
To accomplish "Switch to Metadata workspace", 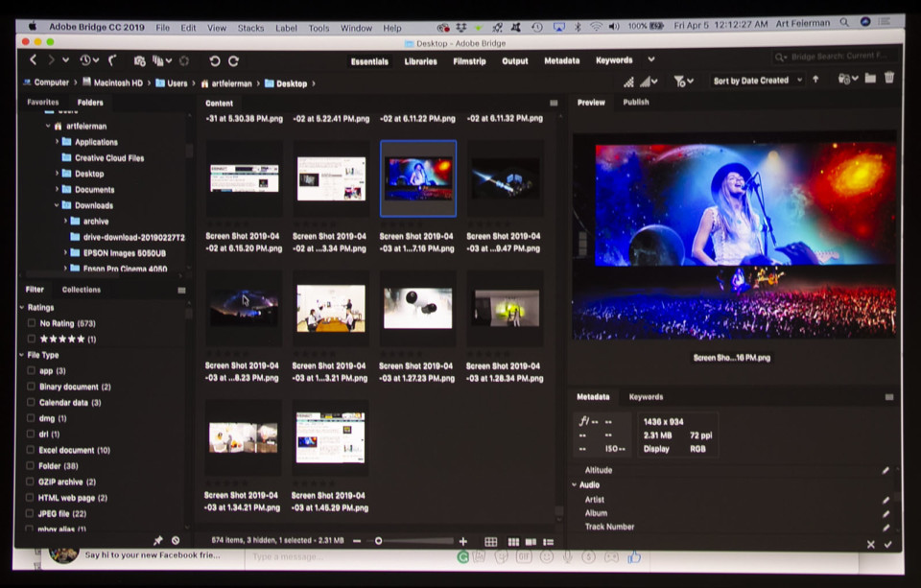I will tap(562, 59).
